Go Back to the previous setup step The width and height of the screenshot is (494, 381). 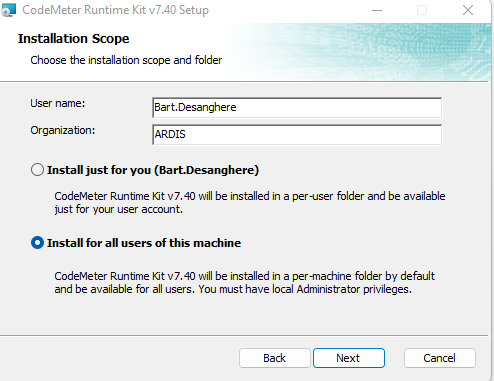[275, 358]
